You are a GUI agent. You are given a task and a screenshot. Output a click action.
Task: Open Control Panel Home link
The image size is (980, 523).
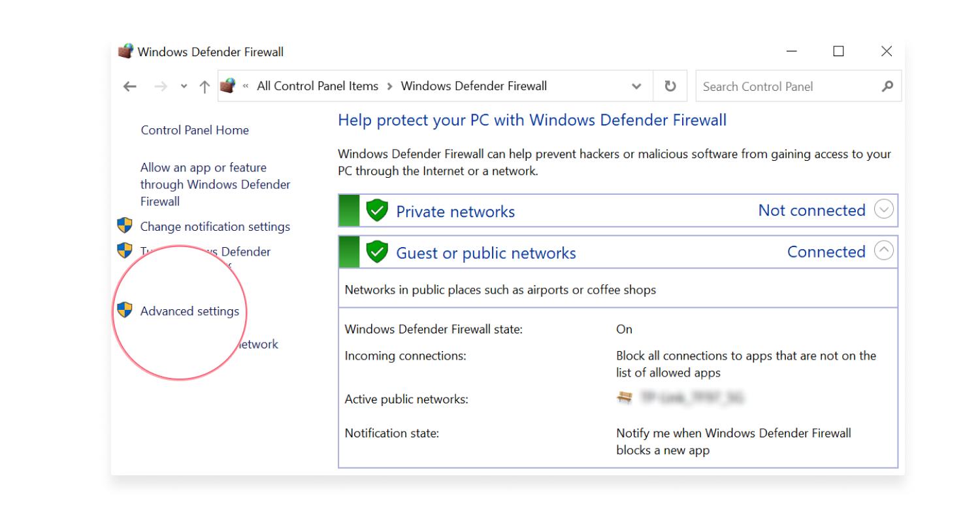click(195, 130)
